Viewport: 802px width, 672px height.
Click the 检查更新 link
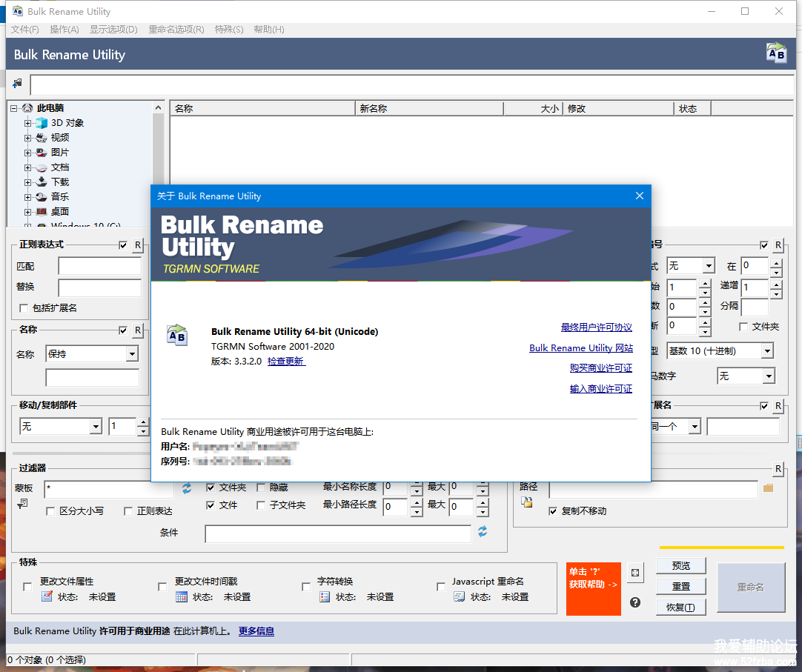(x=286, y=361)
